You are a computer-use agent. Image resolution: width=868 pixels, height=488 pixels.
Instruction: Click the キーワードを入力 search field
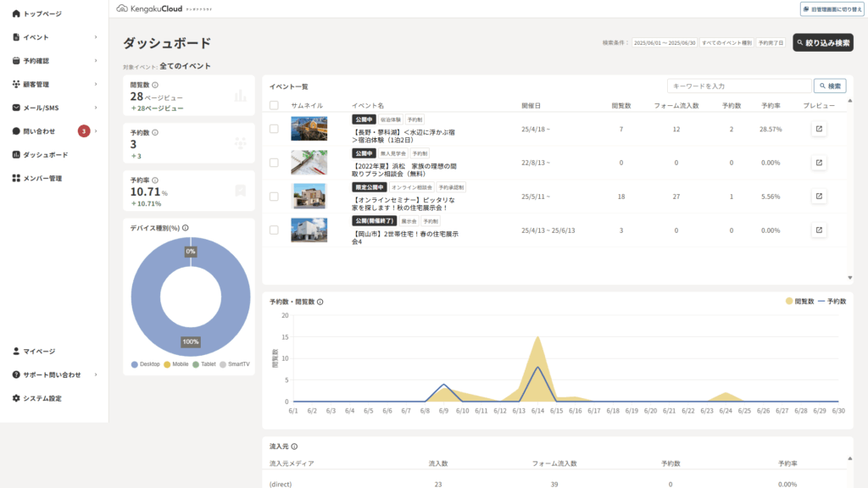(x=738, y=86)
